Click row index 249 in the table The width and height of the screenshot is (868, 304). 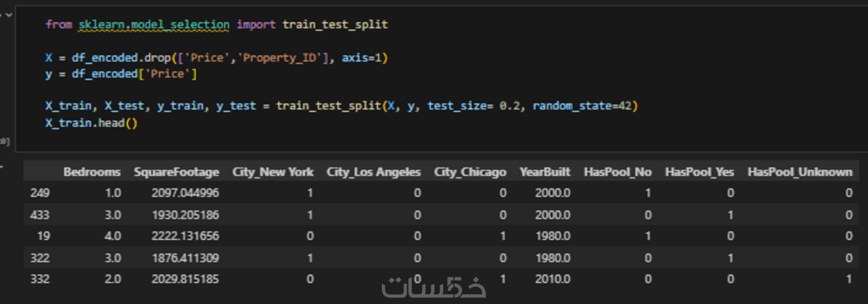point(39,193)
